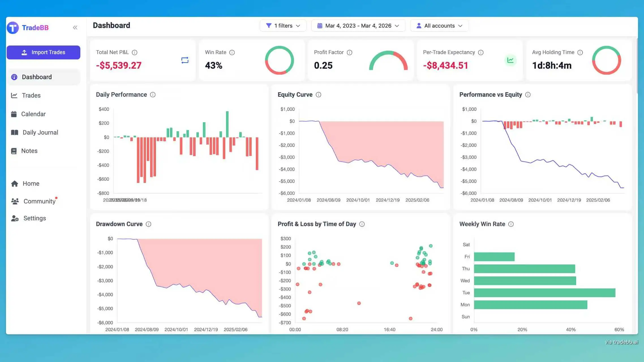Collapse the sidebar with the double-chevron toggle
The height and width of the screenshot is (362, 644).
pos(75,27)
